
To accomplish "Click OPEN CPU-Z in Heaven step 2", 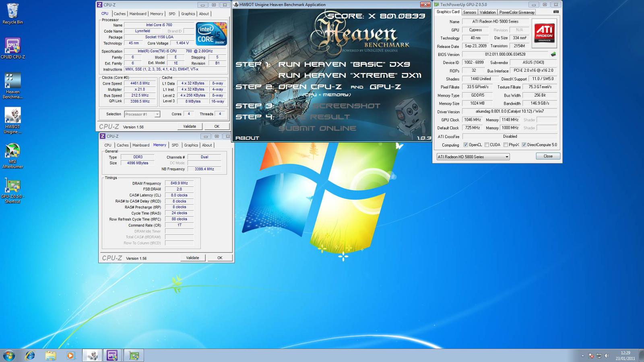I will click(310, 87).
